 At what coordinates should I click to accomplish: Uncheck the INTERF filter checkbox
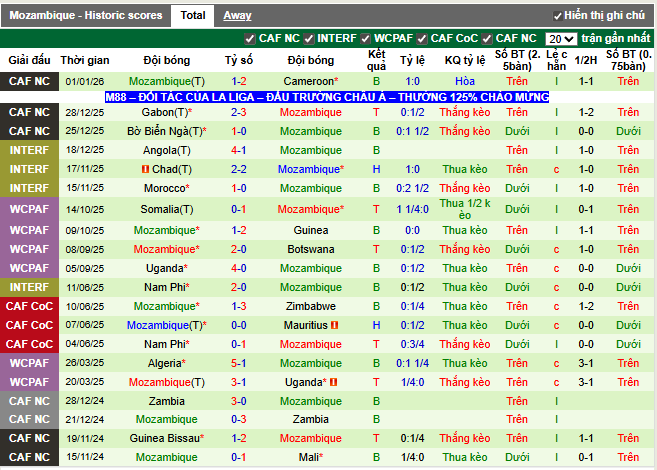pos(309,39)
